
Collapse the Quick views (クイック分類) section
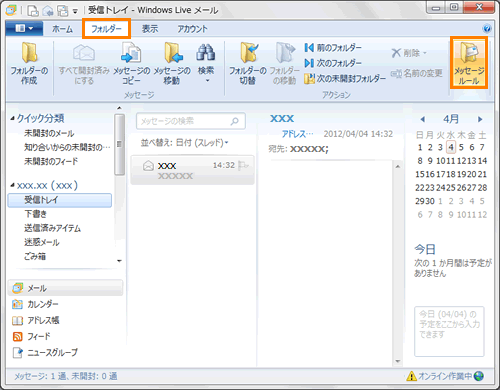pyautogui.click(x=12, y=118)
